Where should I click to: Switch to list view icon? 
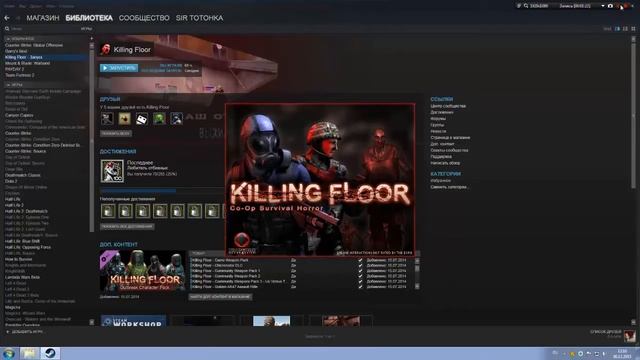coord(625,29)
